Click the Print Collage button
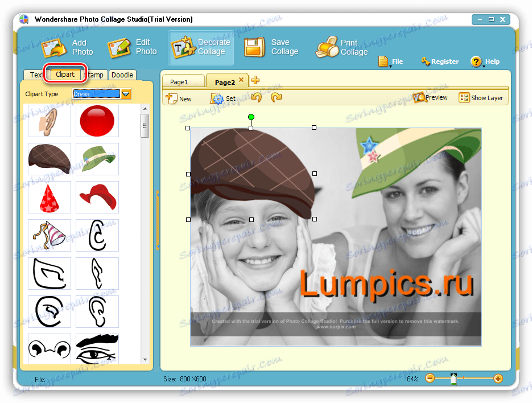Image resolution: width=532 pixels, height=403 pixels. (x=342, y=48)
